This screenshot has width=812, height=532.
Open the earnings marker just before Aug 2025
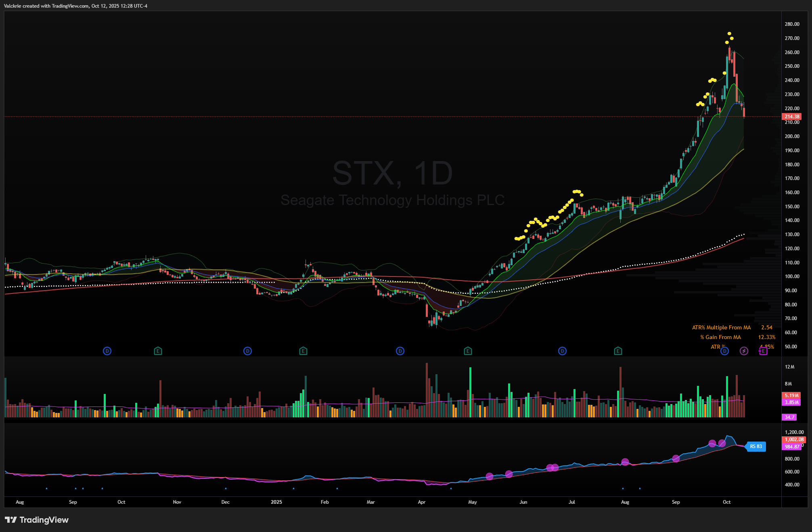click(618, 351)
